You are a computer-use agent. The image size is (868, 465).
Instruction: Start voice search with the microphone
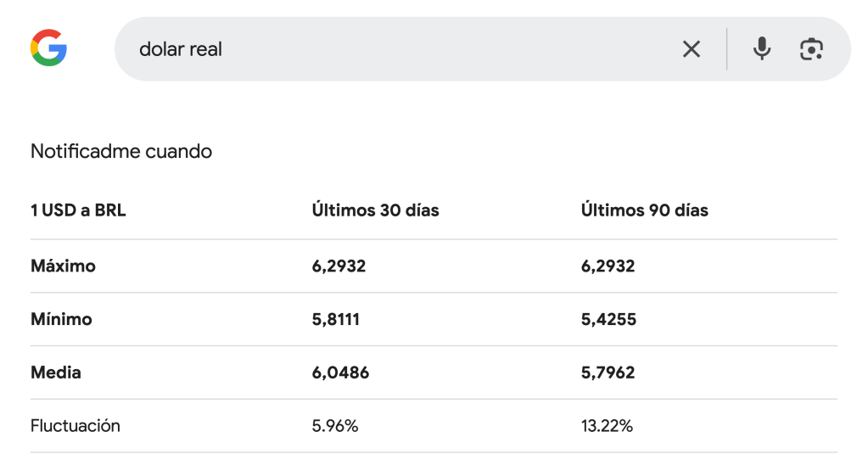coord(762,49)
